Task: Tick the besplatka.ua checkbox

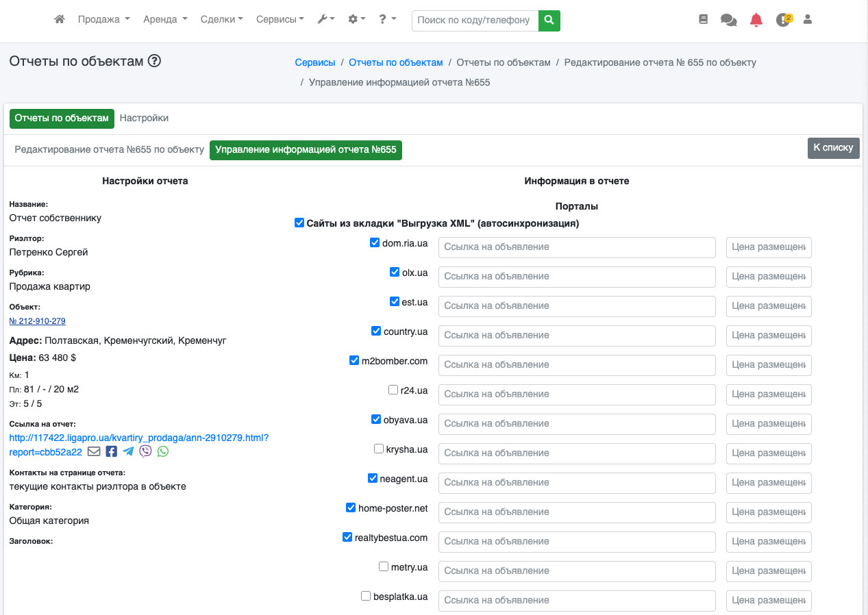Action: (x=366, y=596)
